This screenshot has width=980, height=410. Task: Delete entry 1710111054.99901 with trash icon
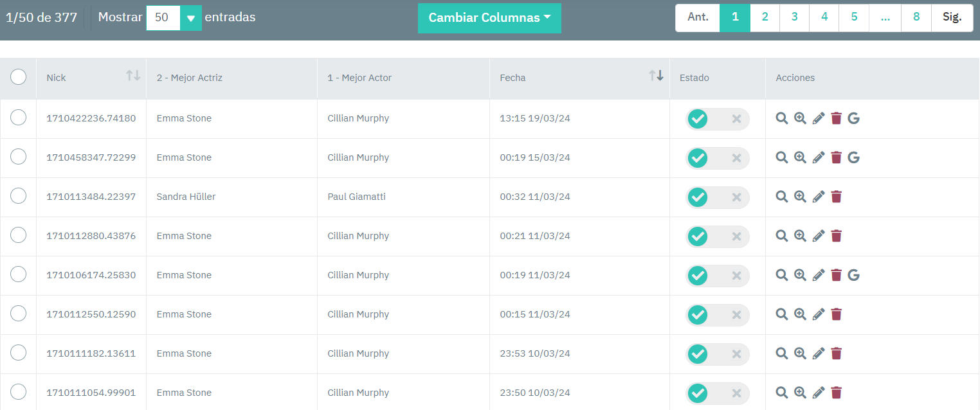(836, 393)
